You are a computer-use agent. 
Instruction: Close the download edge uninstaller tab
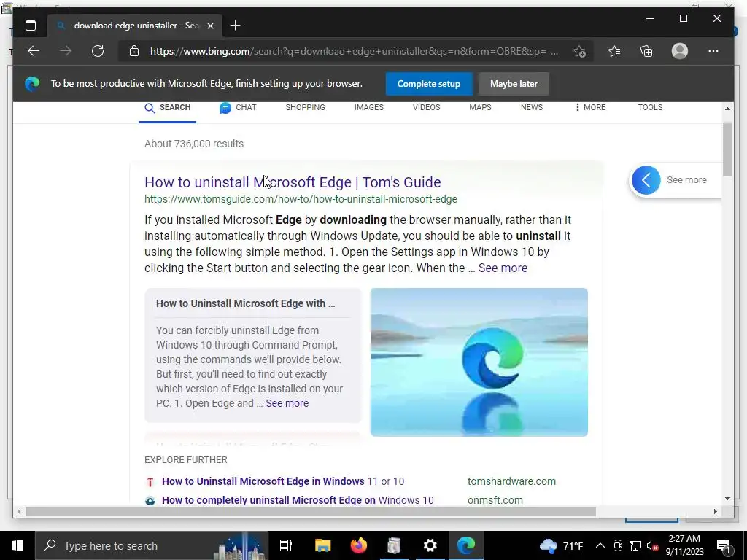coord(210,26)
